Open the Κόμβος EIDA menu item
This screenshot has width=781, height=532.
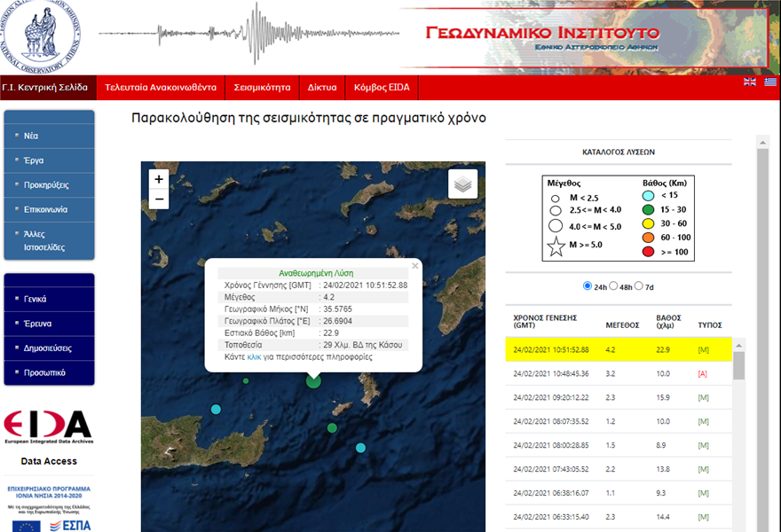(381, 88)
